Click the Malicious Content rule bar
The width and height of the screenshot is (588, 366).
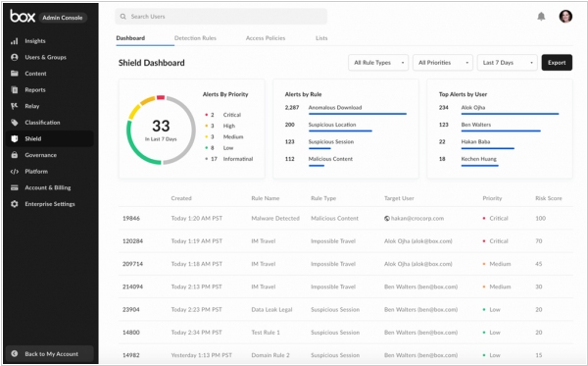click(317, 166)
